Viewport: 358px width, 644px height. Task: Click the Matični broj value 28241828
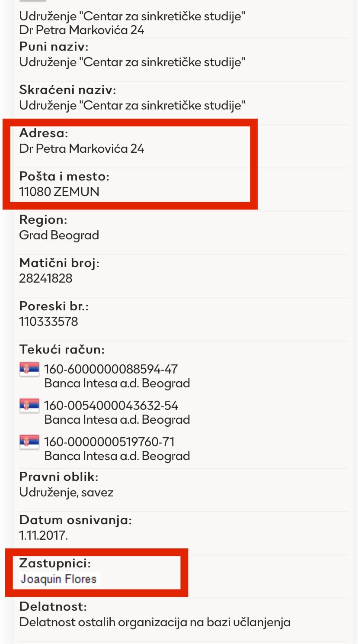pyautogui.click(x=46, y=278)
